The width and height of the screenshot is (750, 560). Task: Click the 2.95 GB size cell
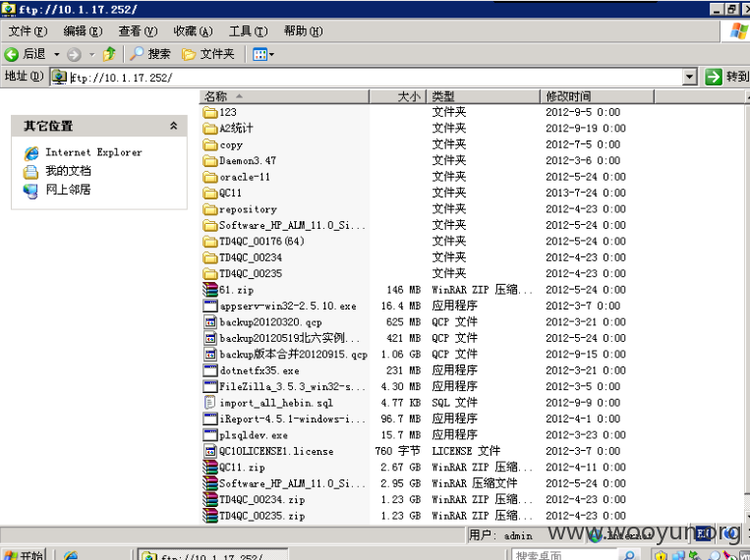401,483
